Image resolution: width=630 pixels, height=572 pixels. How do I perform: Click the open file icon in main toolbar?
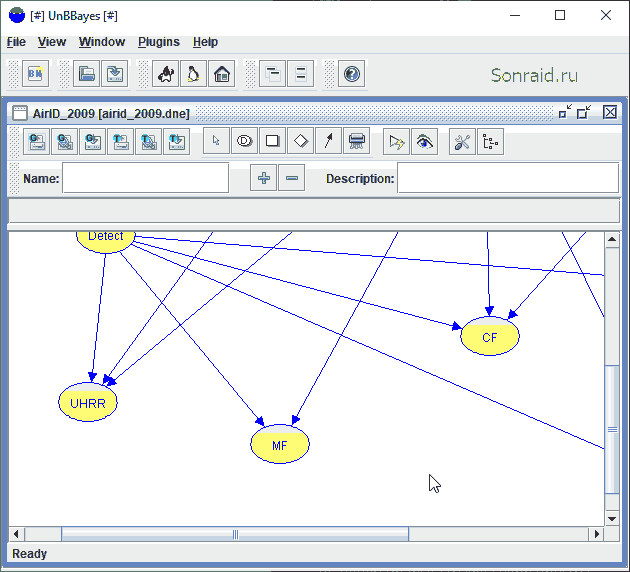coord(86,74)
